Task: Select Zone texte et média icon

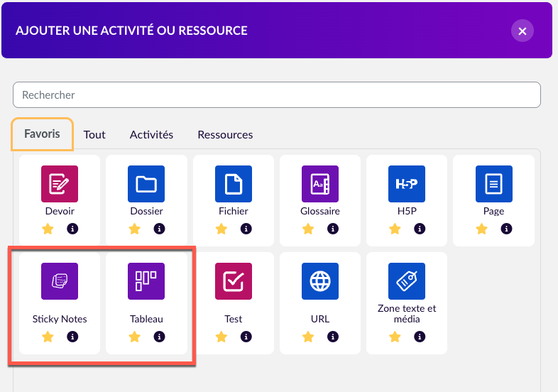Action: 406,281
